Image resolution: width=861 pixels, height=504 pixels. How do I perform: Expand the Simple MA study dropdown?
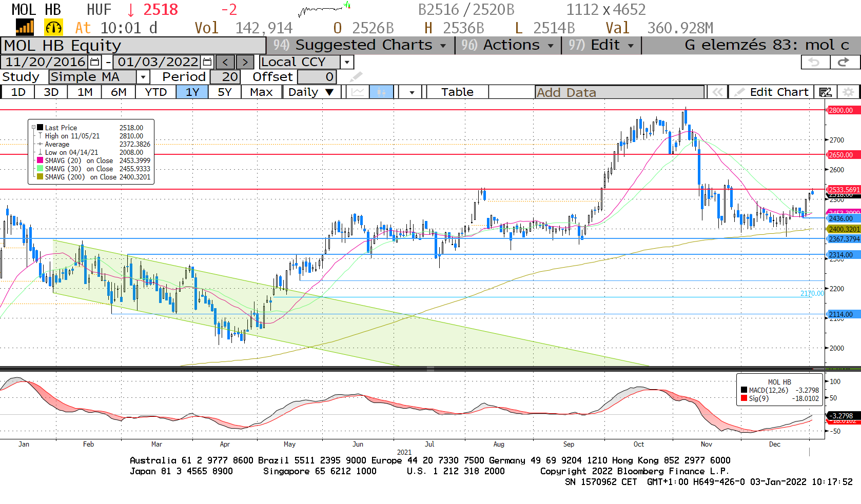(x=143, y=77)
